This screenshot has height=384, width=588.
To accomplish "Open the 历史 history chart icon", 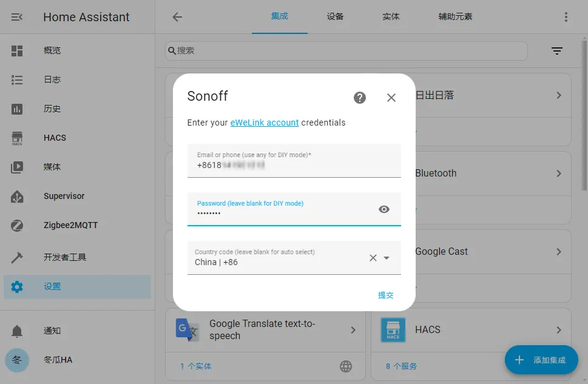I will [x=17, y=109].
